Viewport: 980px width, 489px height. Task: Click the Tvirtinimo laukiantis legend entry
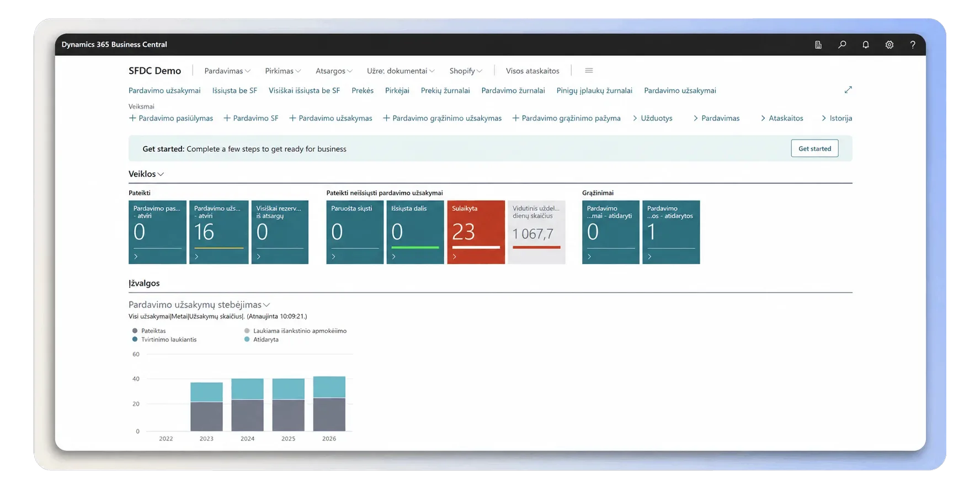click(164, 339)
